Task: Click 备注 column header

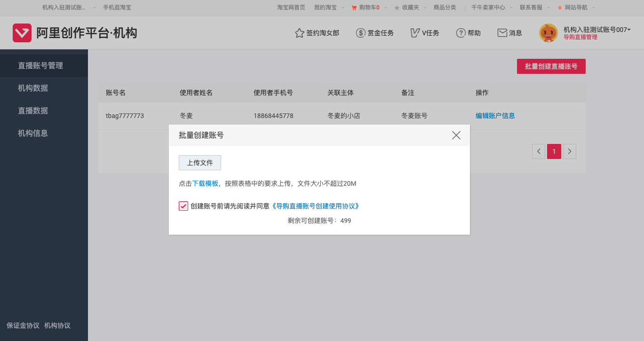Action: pos(408,93)
